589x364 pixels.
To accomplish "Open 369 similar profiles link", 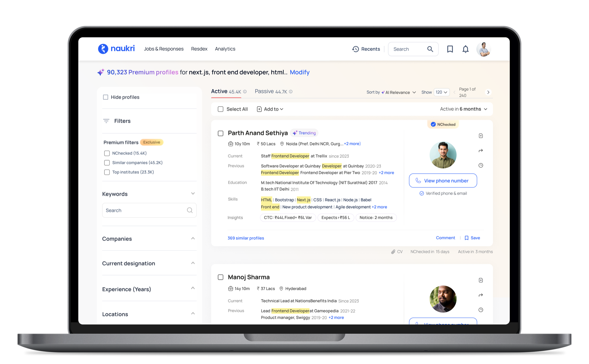I will tap(246, 238).
